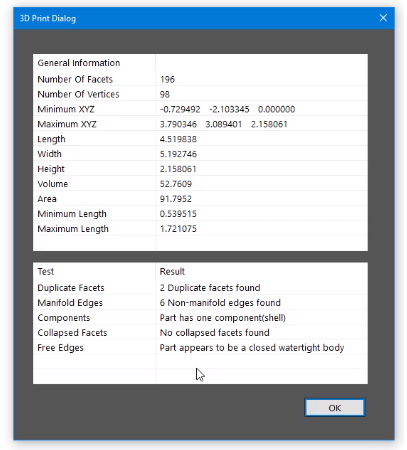Click the Maximum XYZ values
Screen dimensions: 407x450
[x=223, y=124]
